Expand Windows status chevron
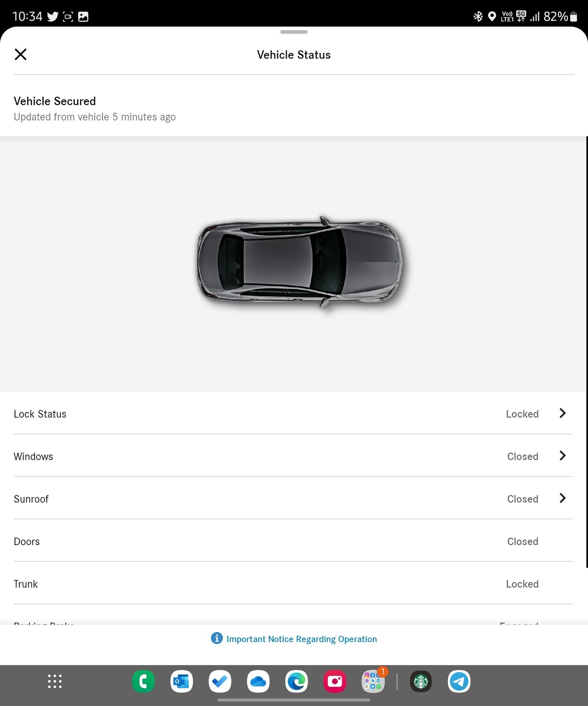The width and height of the screenshot is (588, 706). click(562, 456)
